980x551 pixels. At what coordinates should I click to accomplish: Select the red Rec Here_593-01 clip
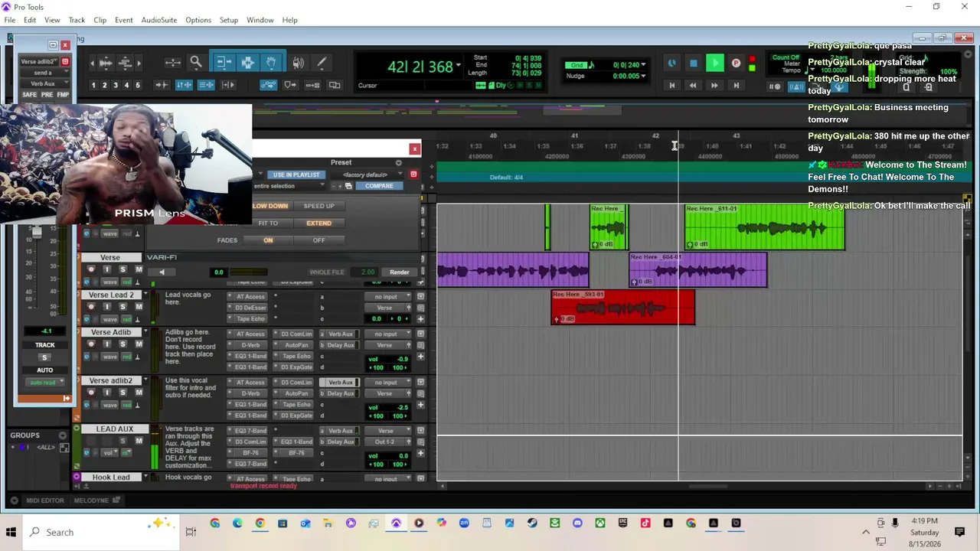pyautogui.click(x=623, y=307)
